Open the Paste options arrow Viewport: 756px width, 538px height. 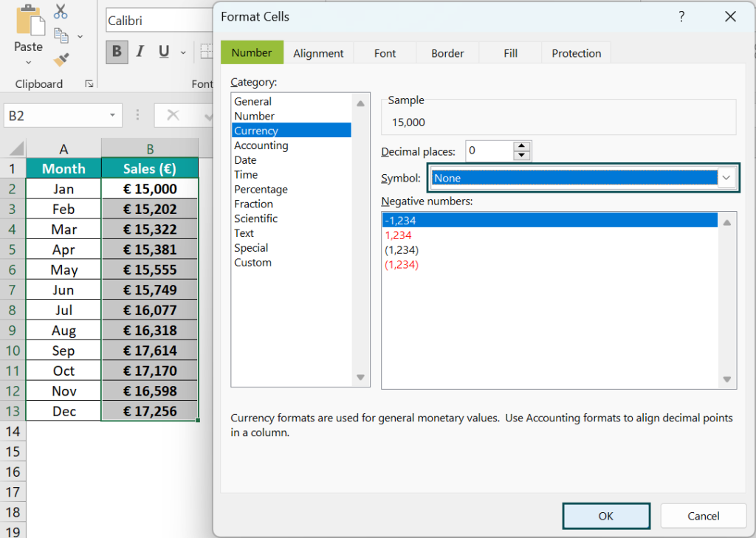coord(29,63)
